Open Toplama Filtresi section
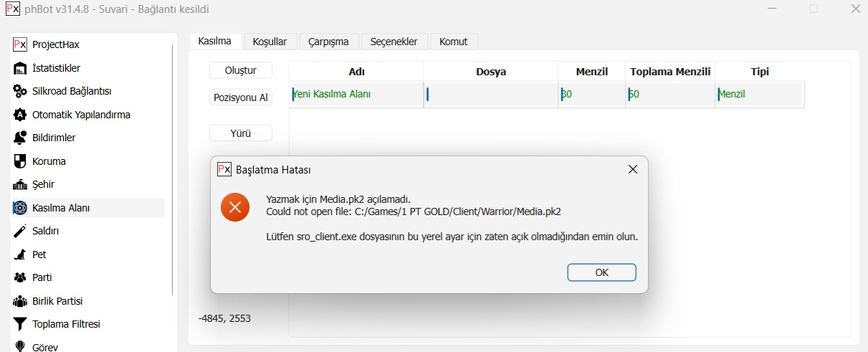The image size is (868, 352). [x=89, y=324]
